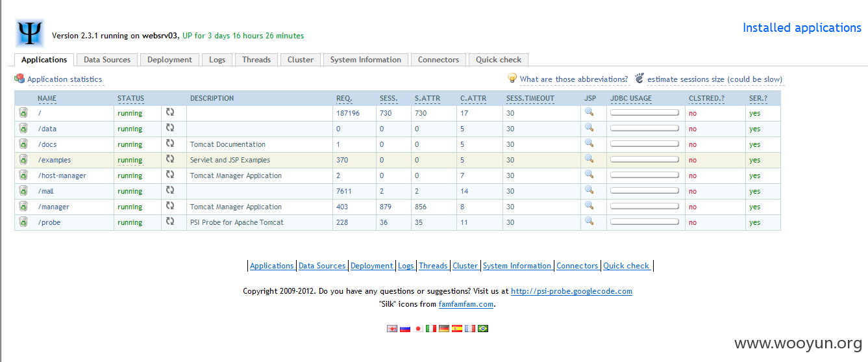Switch to French language flag
This screenshot has width=868, height=362.
pos(470,329)
